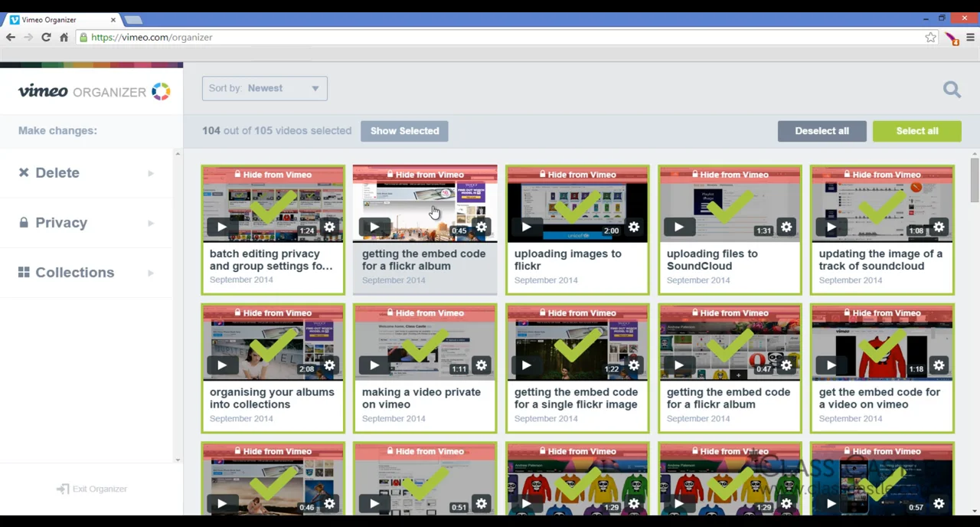This screenshot has width=980, height=527.
Task: Expand the Privacy option arrow
Action: coord(151,223)
